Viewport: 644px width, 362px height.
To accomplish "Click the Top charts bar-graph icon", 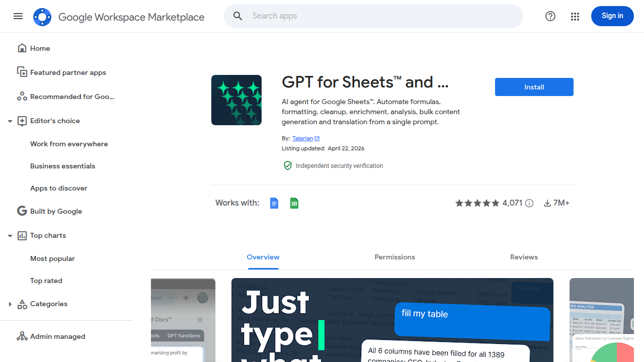I will click(x=22, y=235).
